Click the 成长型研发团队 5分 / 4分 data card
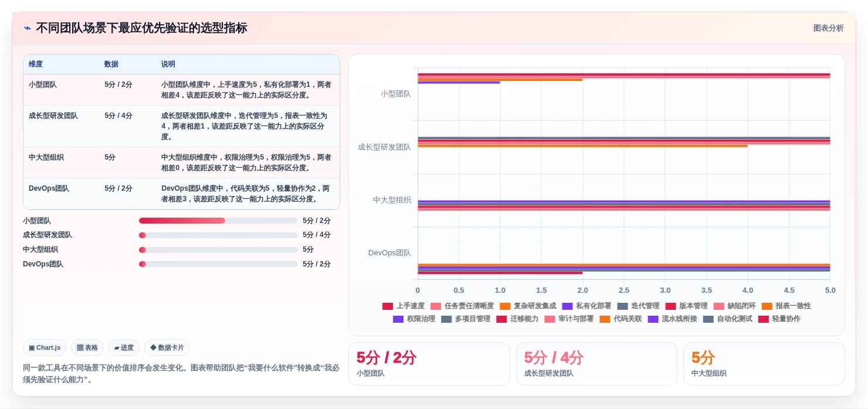The width and height of the screenshot is (868, 409). 596,364
